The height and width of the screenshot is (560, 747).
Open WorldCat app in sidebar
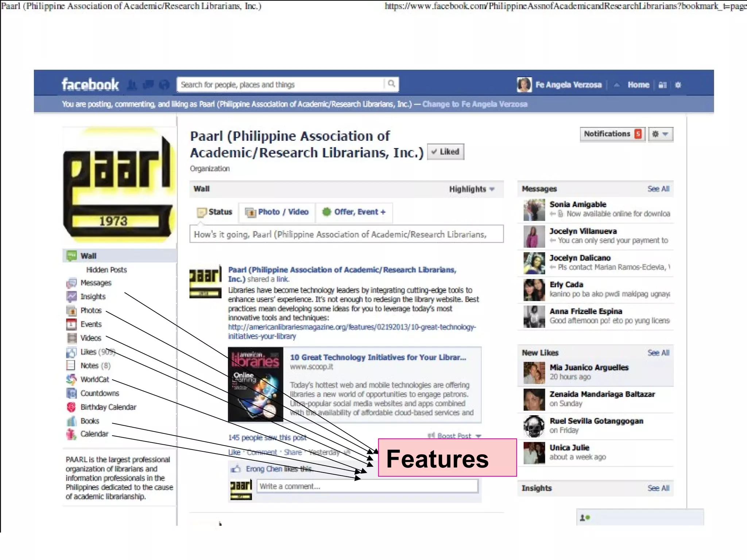(x=94, y=380)
